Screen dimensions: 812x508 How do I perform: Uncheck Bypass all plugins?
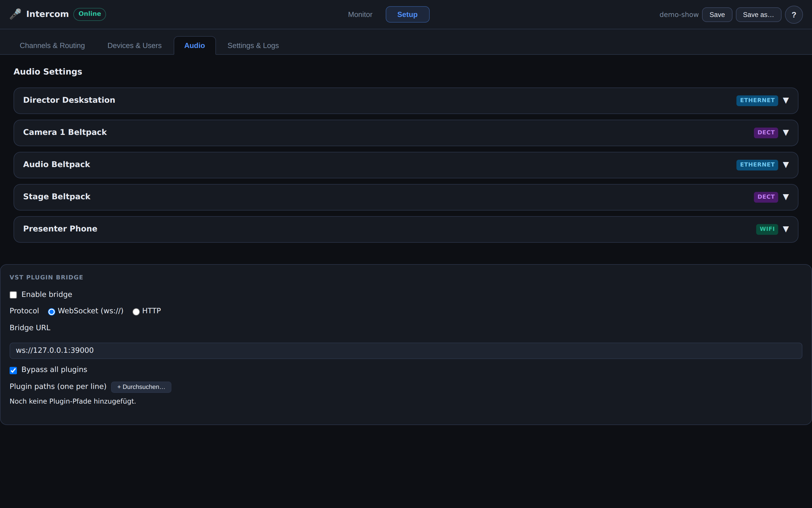pos(13,370)
